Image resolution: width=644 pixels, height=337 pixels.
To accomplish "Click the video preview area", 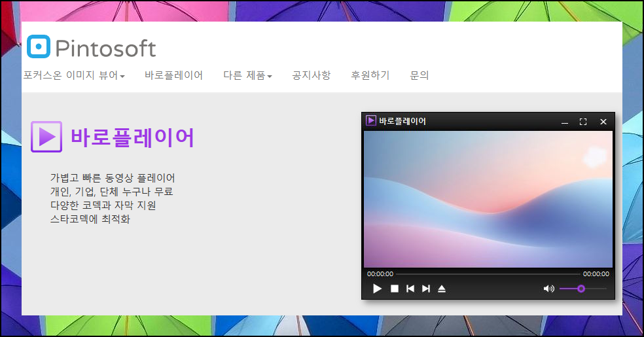I will (x=488, y=200).
